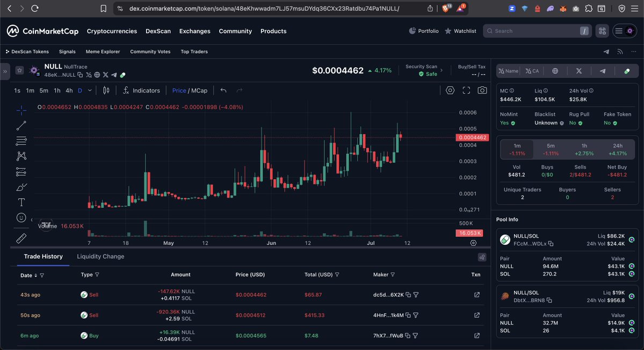Select the Text annotation tool
Viewport: 644px width, 350px height.
(21, 202)
